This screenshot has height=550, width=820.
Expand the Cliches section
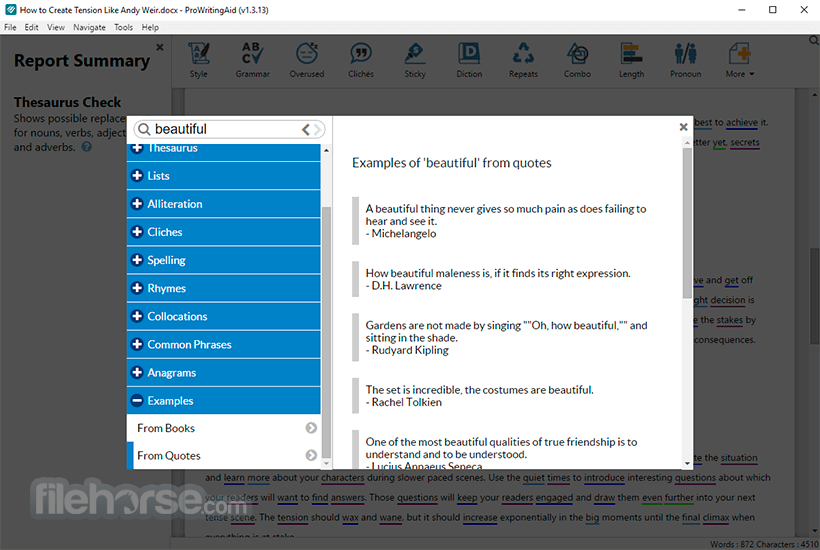223,232
